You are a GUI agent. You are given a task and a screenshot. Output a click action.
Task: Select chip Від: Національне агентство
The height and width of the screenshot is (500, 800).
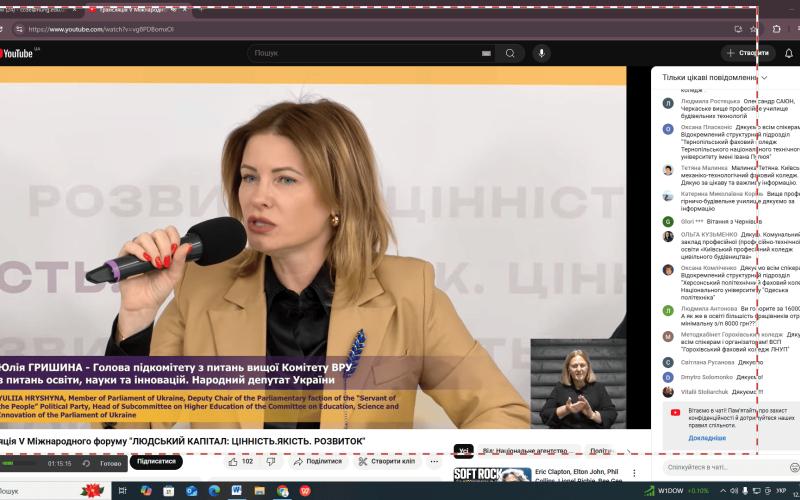[528, 451]
